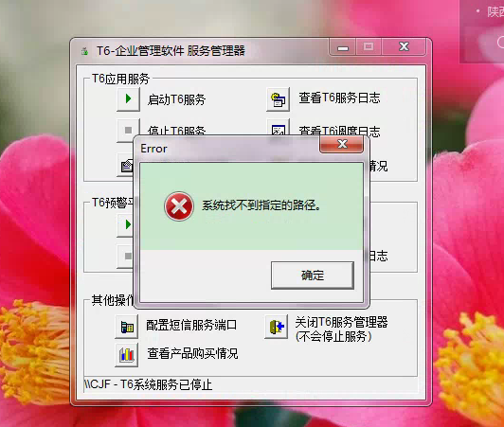
Task: Click the close T6 service manager icon
Action: click(x=276, y=327)
